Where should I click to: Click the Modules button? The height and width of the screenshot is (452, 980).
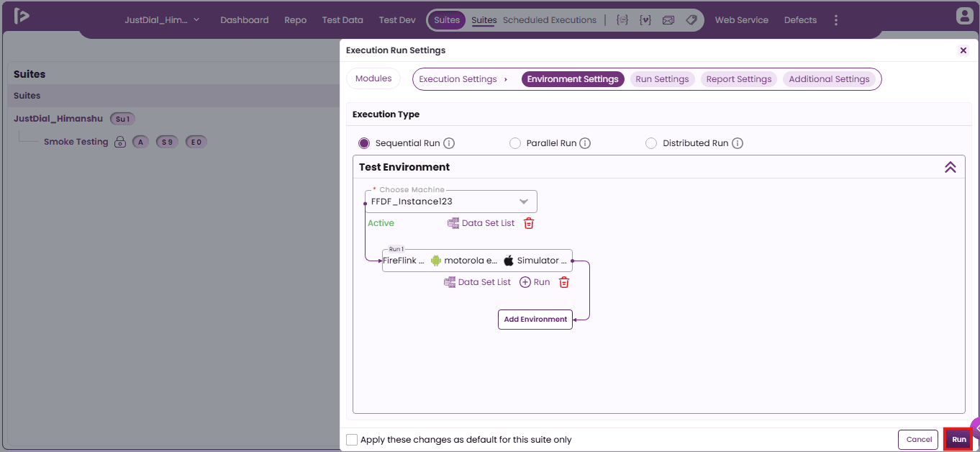373,78
